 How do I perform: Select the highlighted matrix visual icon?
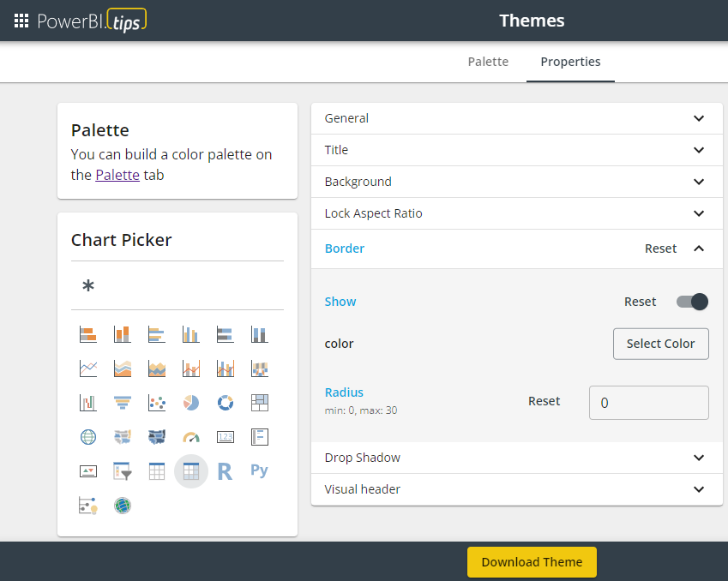191,471
